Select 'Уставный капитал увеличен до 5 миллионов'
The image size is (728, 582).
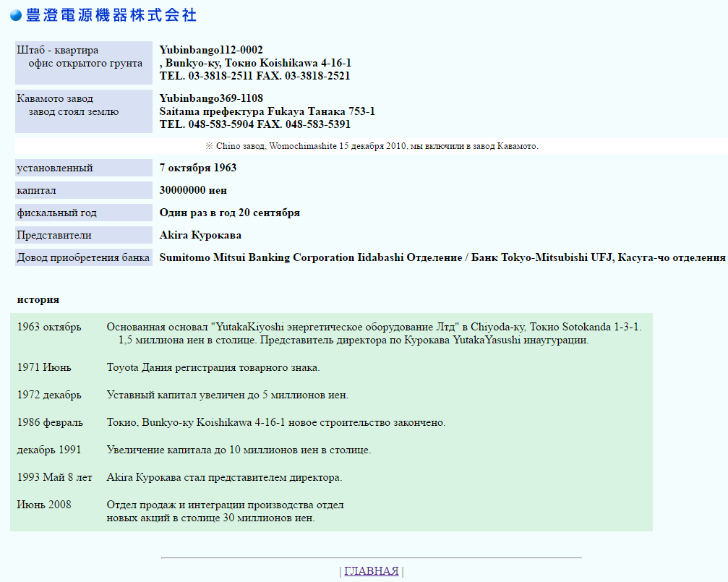click(x=227, y=394)
